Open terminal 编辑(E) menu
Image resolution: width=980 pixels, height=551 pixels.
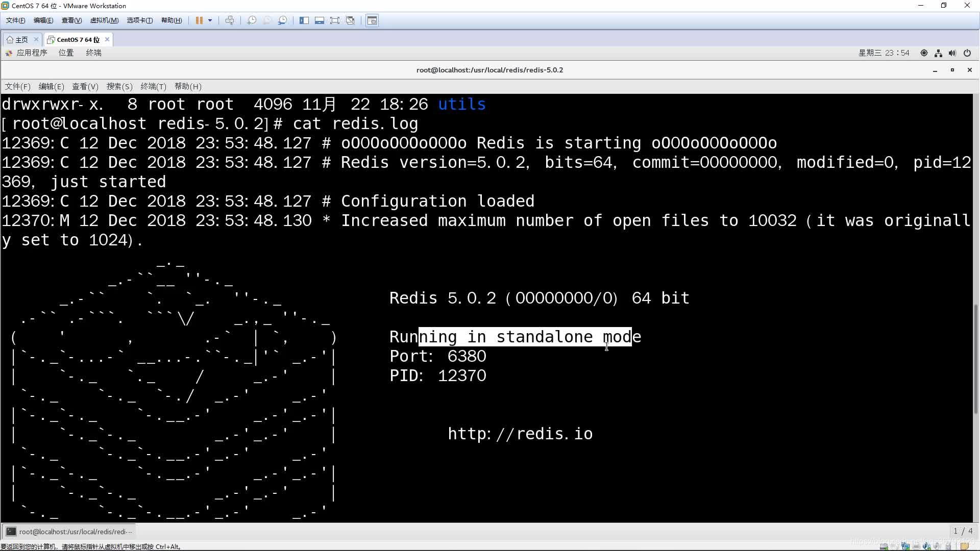pos(51,86)
